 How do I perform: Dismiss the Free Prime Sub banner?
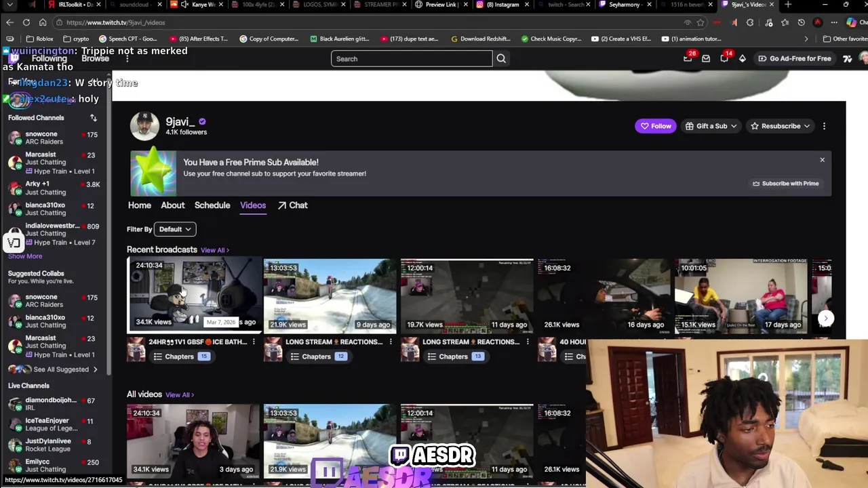coord(822,160)
